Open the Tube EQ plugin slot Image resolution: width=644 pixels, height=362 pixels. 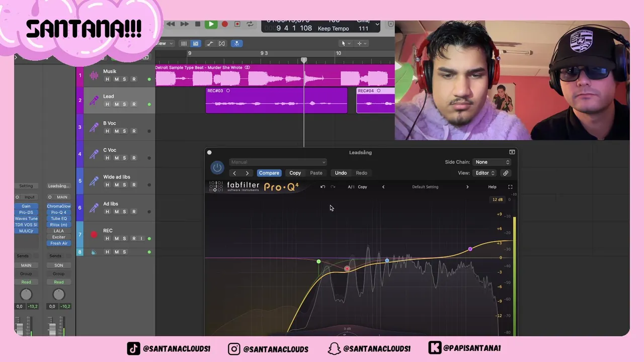[x=59, y=219]
